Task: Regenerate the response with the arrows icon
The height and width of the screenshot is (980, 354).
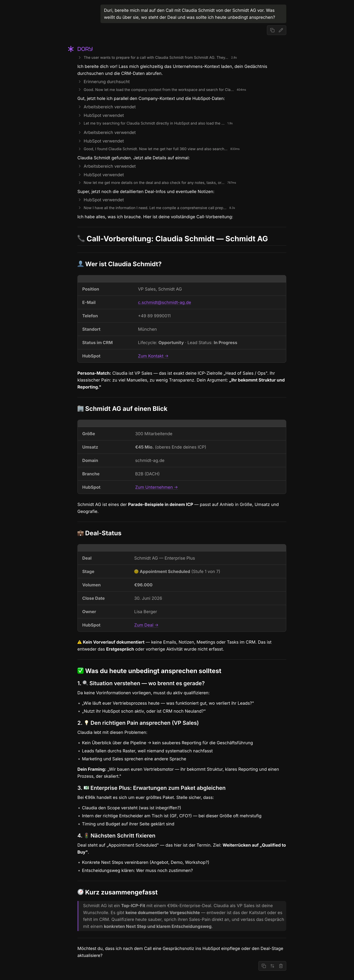Action: tap(272, 966)
